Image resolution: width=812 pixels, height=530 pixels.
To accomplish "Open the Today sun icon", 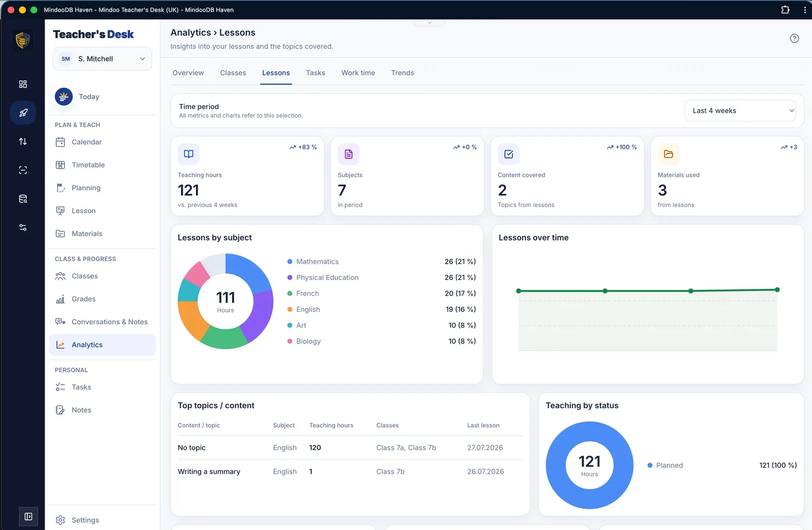I will point(63,96).
